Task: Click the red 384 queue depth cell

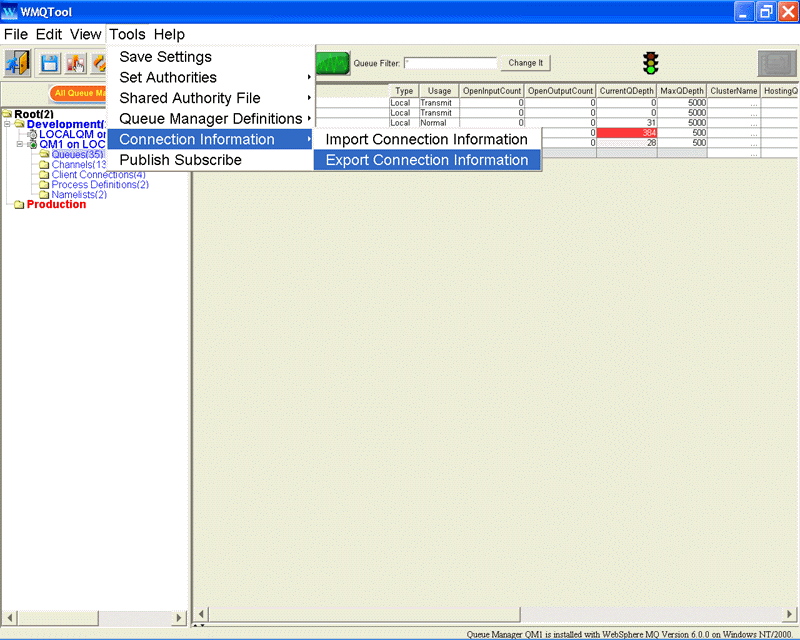Action: point(627,133)
